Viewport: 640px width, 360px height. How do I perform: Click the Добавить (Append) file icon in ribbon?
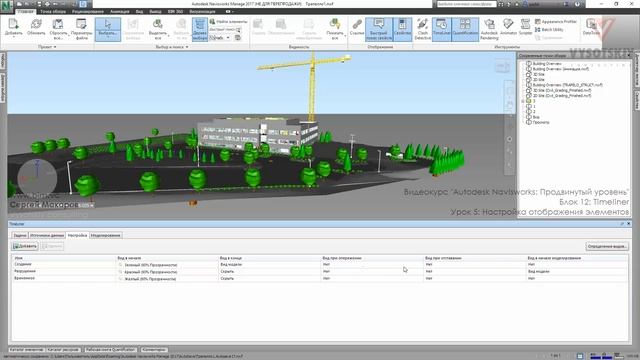click(13, 28)
